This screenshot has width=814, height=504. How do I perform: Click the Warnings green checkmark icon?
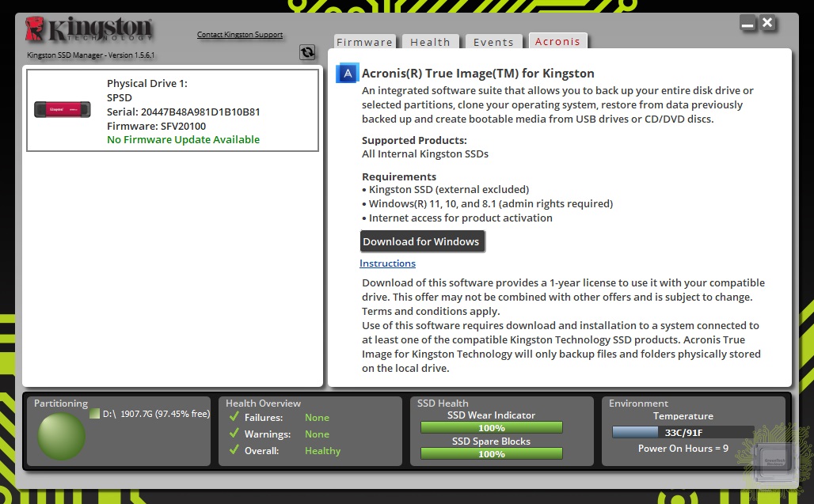(234, 434)
